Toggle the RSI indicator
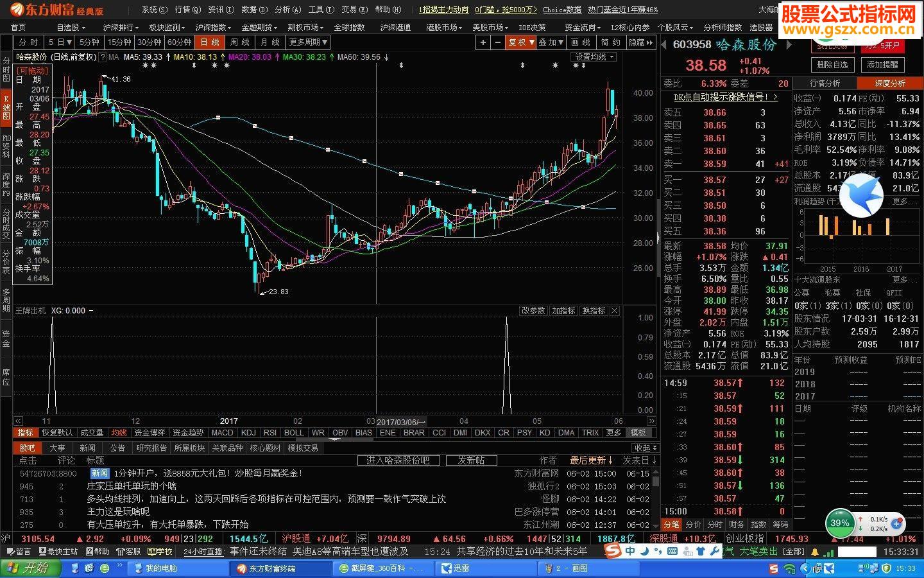This screenshot has height=578, width=924. 270,433
